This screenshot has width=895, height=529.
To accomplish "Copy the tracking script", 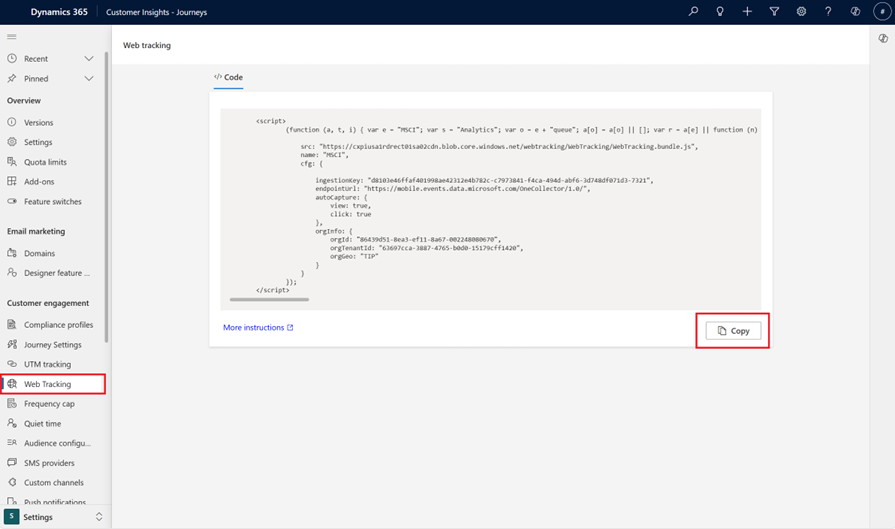I will pyautogui.click(x=733, y=331).
